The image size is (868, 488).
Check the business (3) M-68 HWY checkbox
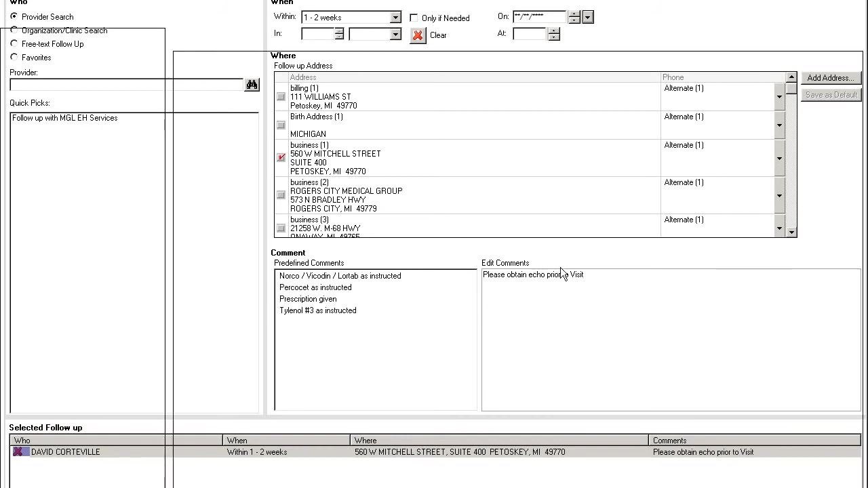point(281,228)
